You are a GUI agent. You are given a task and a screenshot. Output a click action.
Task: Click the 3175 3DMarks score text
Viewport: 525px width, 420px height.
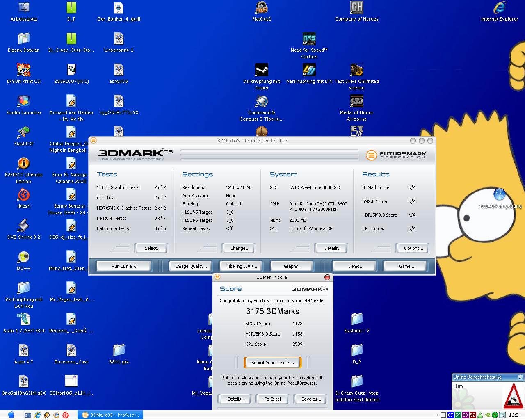[273, 311]
